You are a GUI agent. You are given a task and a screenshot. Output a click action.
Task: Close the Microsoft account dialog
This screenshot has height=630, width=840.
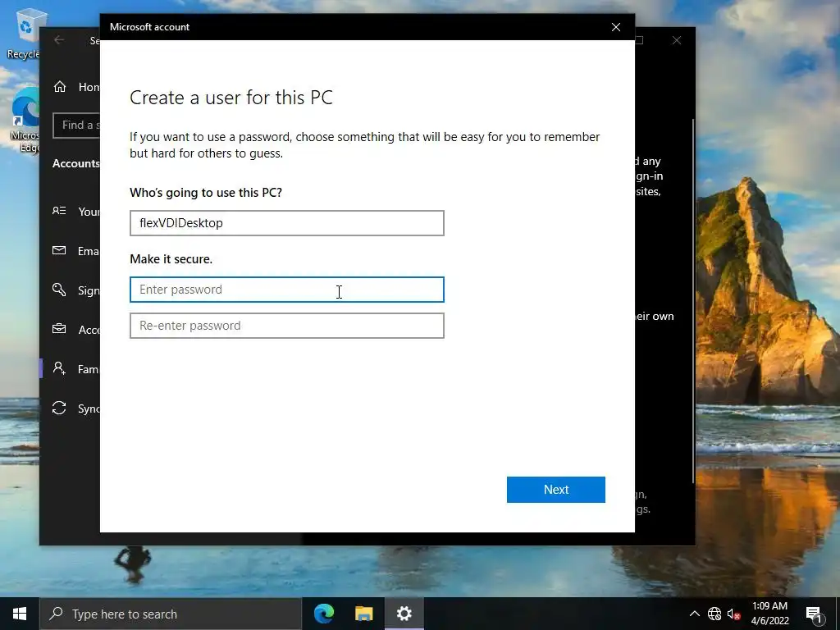tap(616, 27)
